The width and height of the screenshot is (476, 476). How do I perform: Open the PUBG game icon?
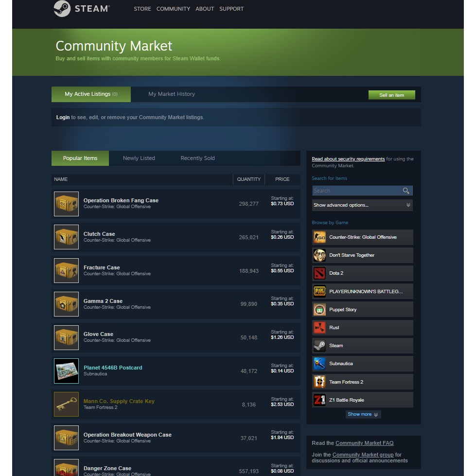point(319,291)
